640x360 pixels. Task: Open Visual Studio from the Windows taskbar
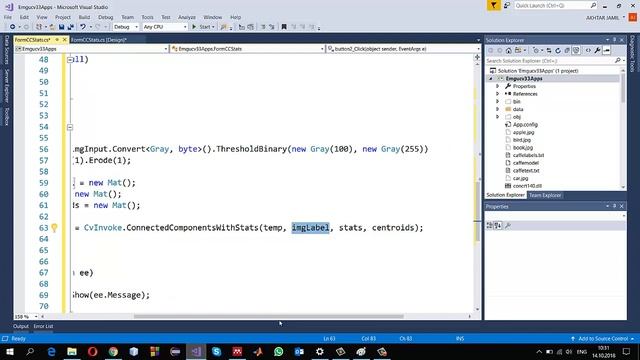196,351
